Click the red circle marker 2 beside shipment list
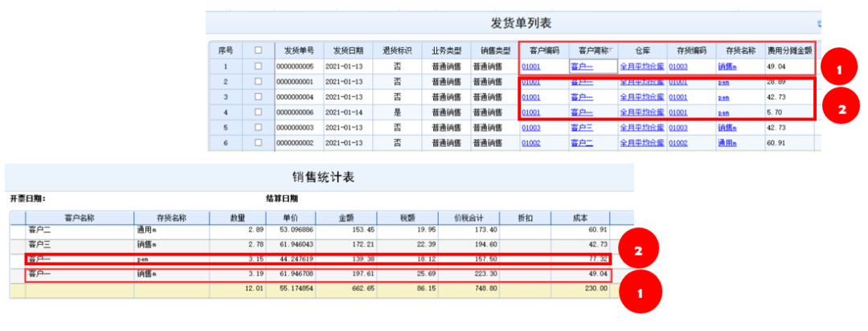Viewport: 868px width, 331px height. [x=842, y=109]
